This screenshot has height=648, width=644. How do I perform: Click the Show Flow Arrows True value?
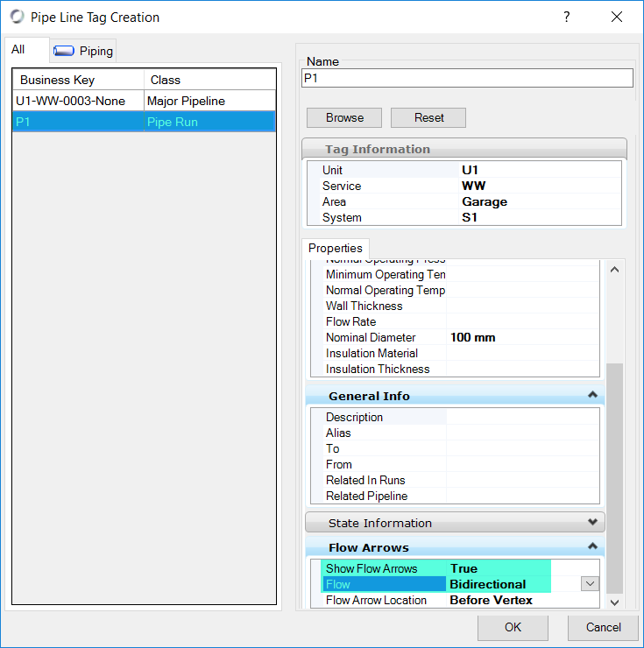pos(499,568)
